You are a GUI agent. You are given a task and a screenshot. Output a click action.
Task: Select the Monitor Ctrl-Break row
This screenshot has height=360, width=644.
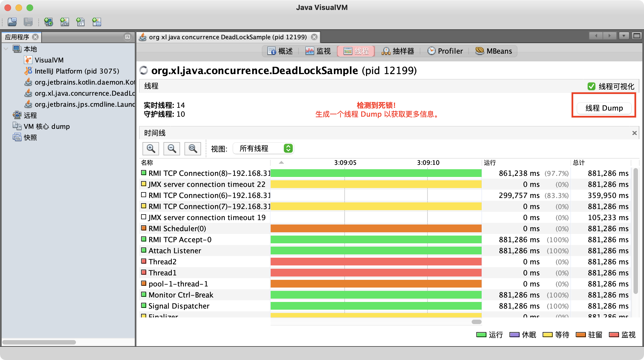click(385, 295)
